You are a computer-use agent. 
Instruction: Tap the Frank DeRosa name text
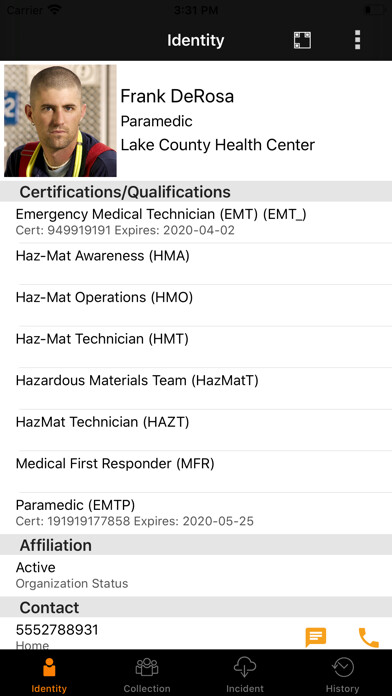pos(177,96)
